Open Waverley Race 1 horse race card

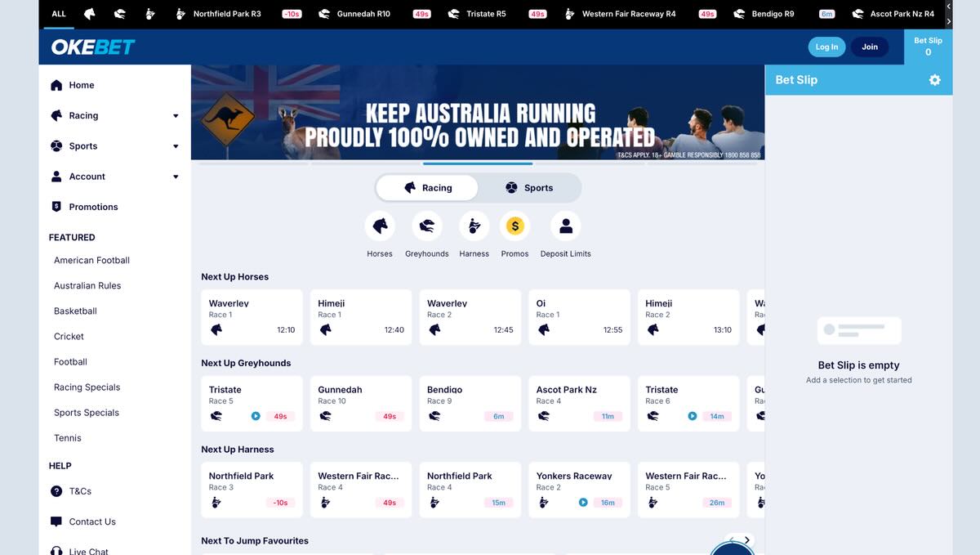252,316
